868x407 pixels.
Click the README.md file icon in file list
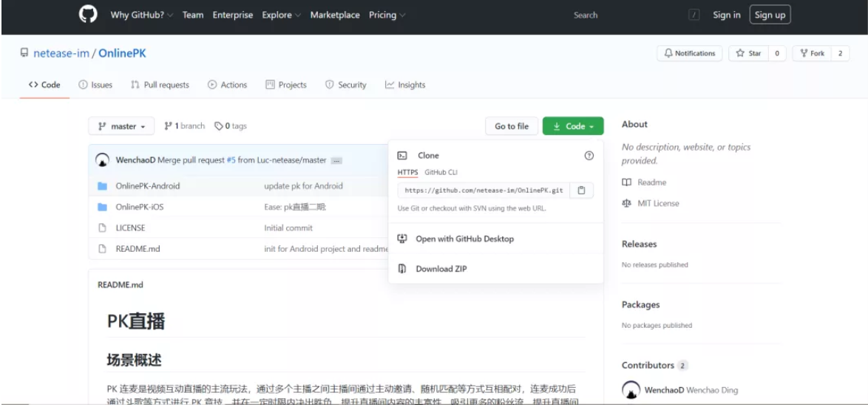102,249
